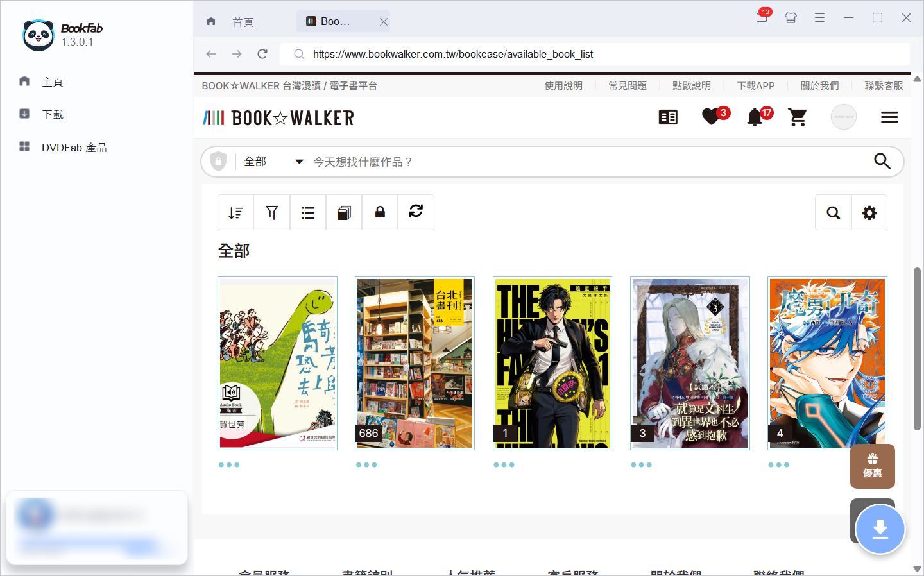Click the BOOK☆WALKER site logo

278,118
